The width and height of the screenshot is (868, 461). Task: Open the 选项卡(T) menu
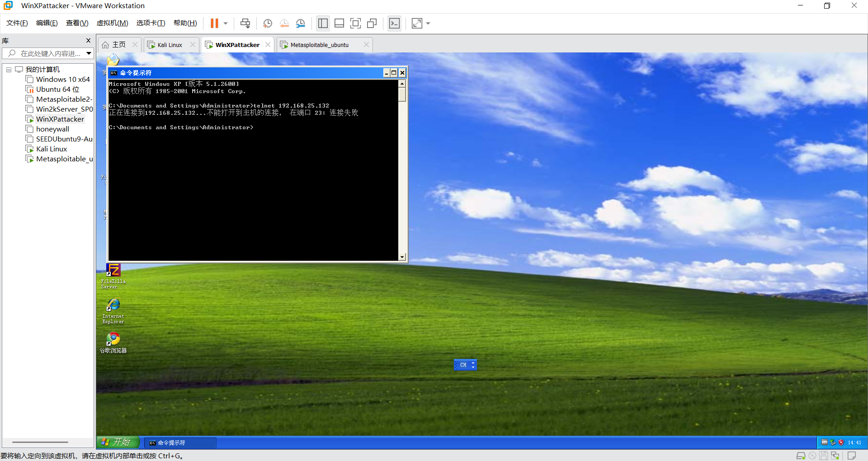(151, 23)
